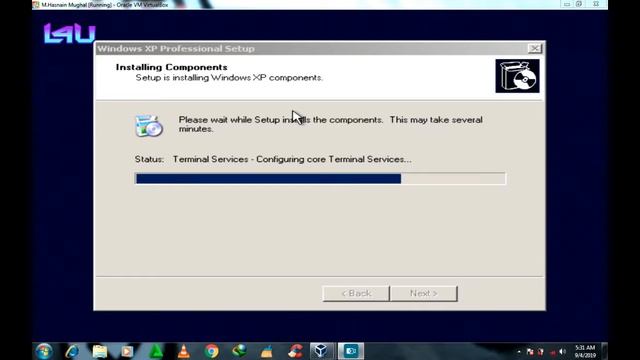Show hidden system tray icons arrow
Screen dimensions: 640x360
(519, 352)
